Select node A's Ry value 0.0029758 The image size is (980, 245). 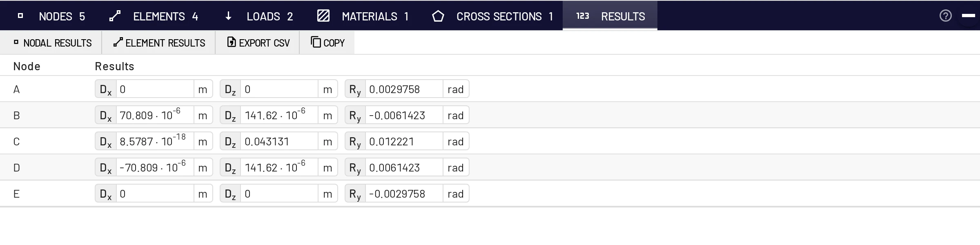pyautogui.click(x=404, y=89)
